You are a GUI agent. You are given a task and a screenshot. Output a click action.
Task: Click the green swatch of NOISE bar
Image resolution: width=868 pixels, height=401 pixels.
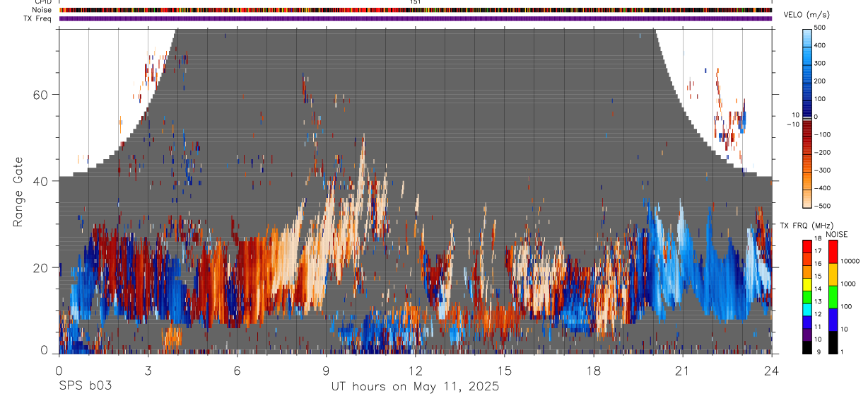click(834, 297)
